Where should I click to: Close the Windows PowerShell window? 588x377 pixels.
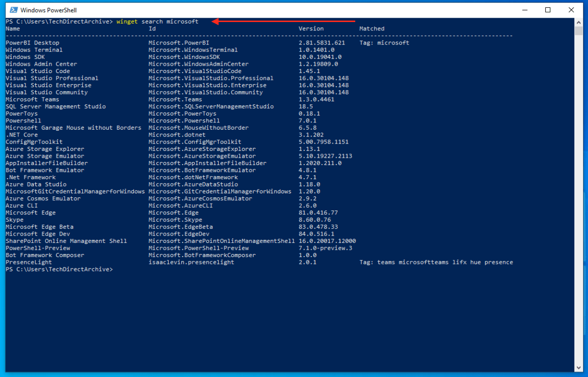571,10
